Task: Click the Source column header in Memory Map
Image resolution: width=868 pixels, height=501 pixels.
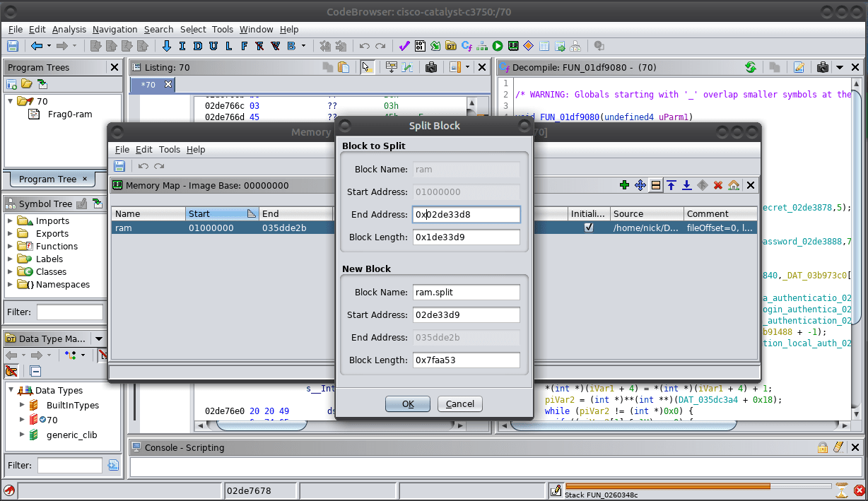Action: (x=647, y=213)
